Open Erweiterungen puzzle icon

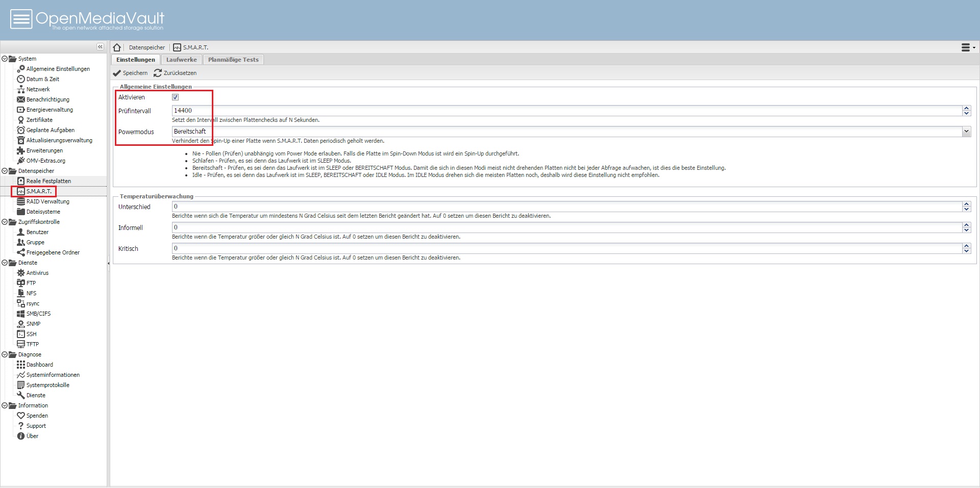click(x=21, y=150)
